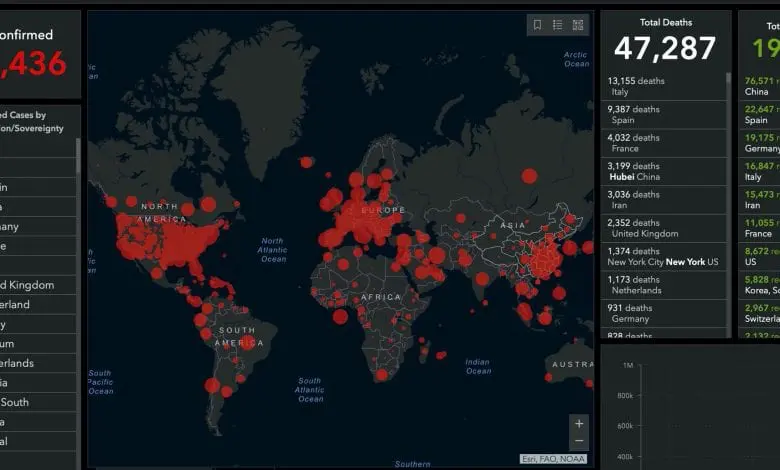The image size is (780, 470).
Task: Select China's 76,571 recovered entry
Action: pyautogui.click(x=761, y=86)
